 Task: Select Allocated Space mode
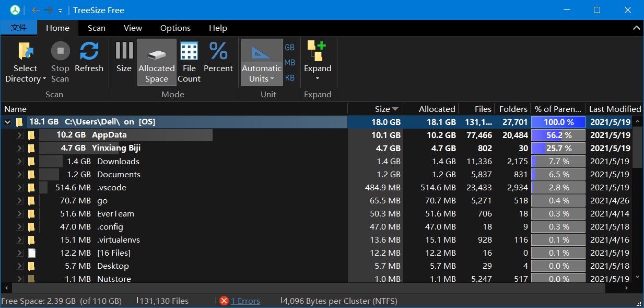click(x=157, y=62)
